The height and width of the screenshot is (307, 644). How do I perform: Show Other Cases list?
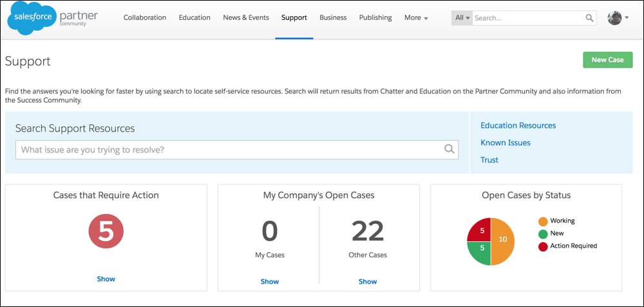click(368, 281)
